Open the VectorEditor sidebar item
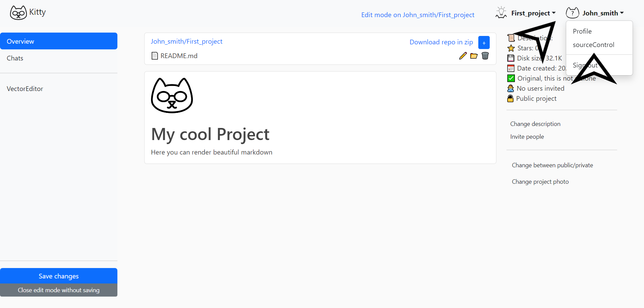 [25, 89]
